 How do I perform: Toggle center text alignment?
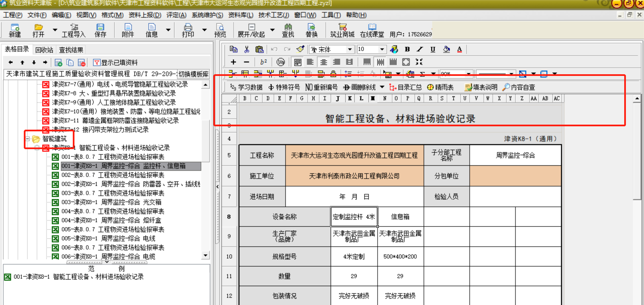[323, 62]
